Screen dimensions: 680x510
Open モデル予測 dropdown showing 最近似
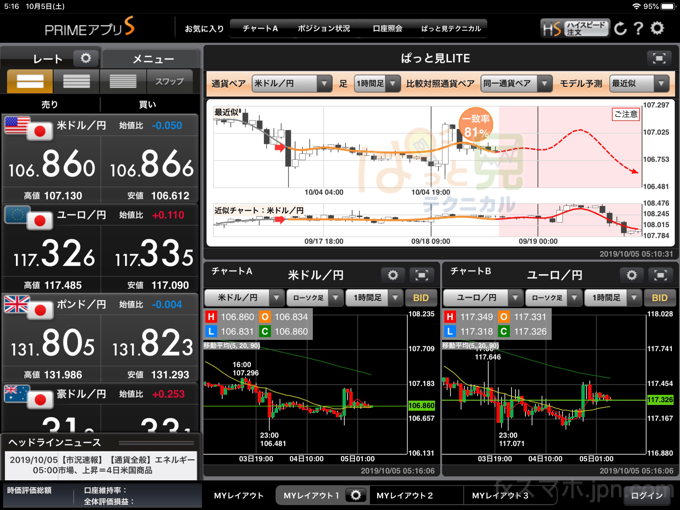click(638, 83)
